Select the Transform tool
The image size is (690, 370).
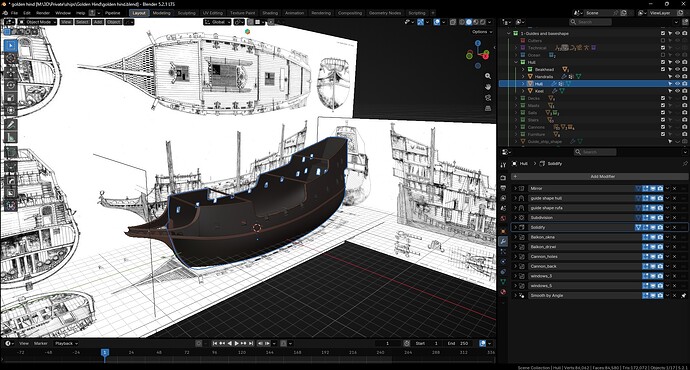(x=11, y=110)
